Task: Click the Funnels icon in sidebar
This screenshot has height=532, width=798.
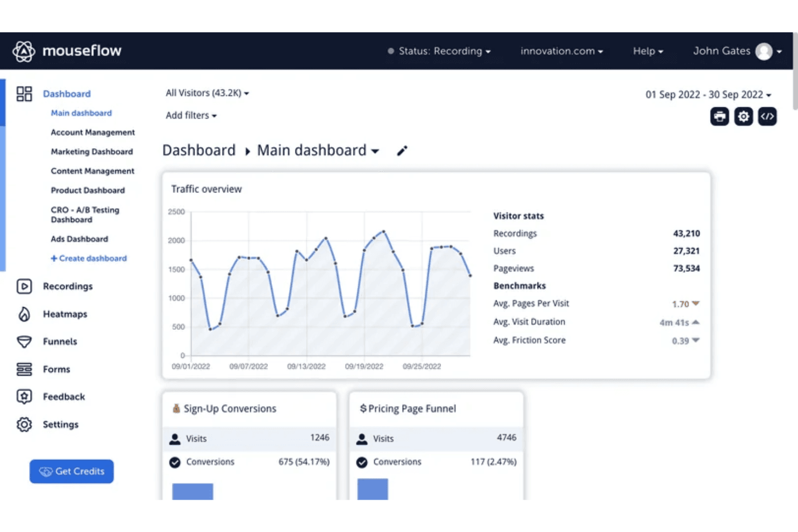Action: coord(24,342)
